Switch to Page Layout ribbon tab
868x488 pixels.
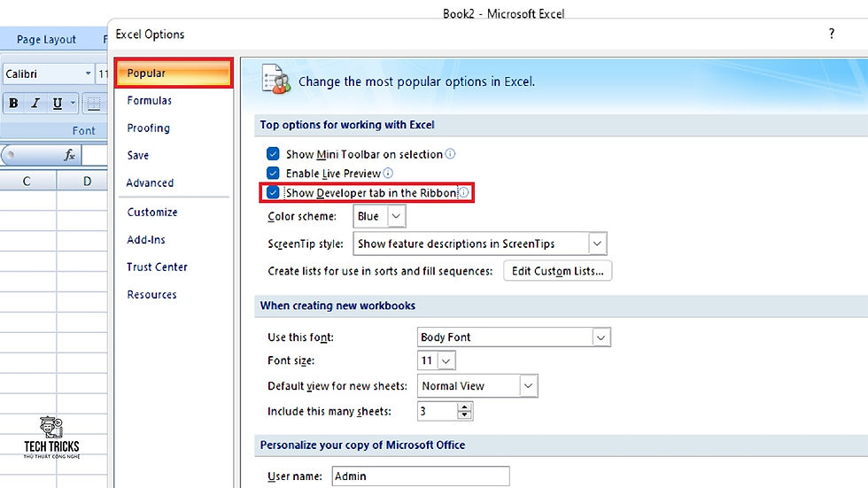(46, 39)
